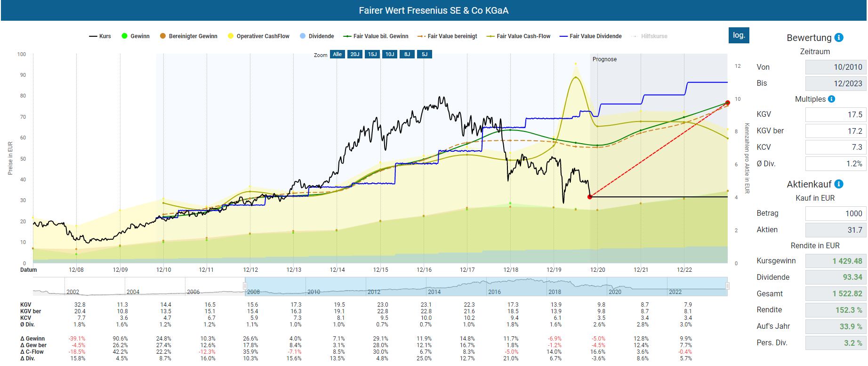Toggle Bereinigter Gewinn legend marker
868x366 pixels.
(163, 36)
